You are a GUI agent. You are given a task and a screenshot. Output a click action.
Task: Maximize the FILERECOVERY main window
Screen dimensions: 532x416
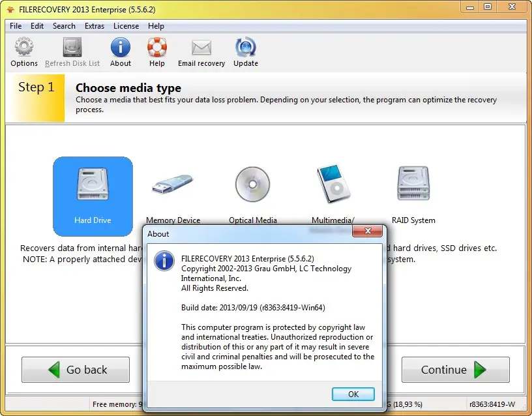pyautogui.click(x=488, y=7)
